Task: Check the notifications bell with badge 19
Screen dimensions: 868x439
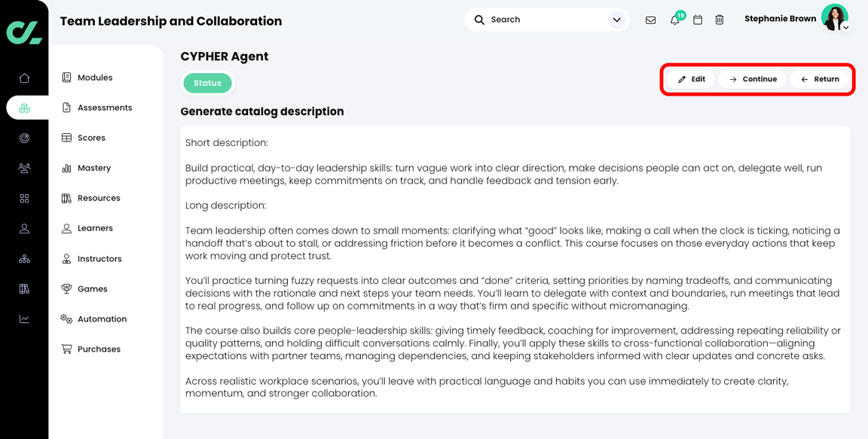Action: [677, 19]
